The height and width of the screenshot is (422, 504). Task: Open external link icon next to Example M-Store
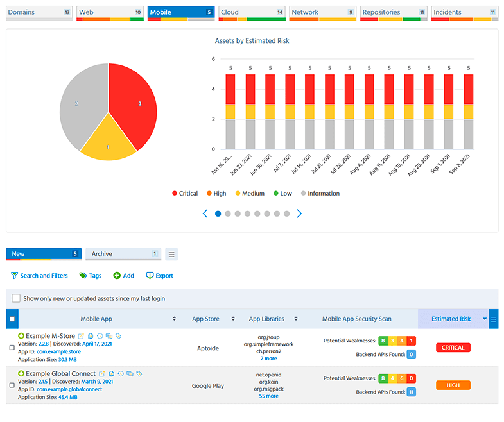(x=81, y=336)
